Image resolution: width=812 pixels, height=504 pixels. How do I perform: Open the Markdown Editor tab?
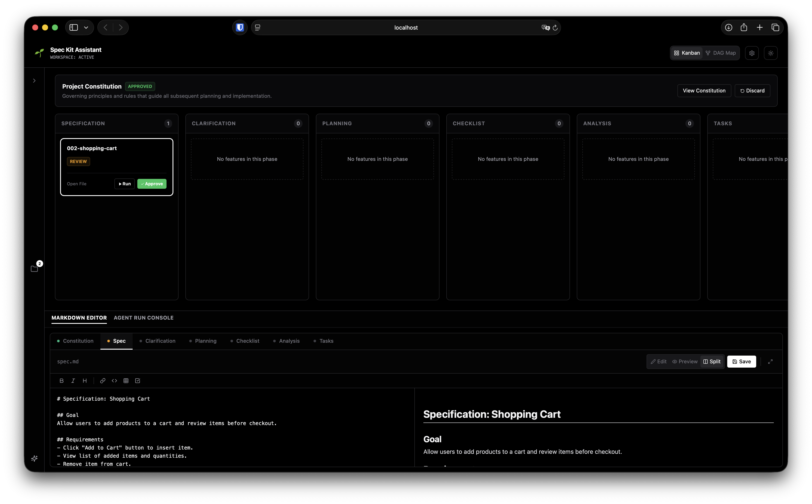point(79,318)
